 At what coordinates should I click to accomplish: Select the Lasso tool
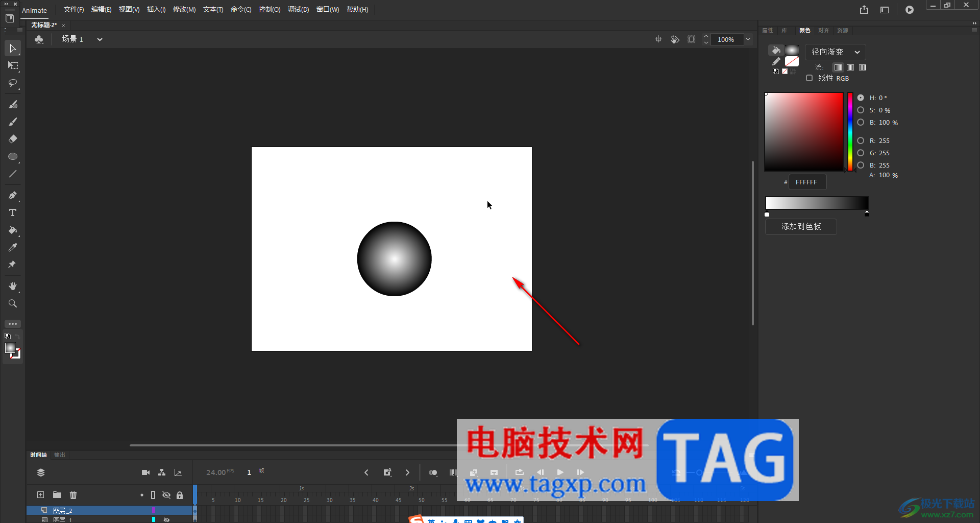click(x=13, y=83)
